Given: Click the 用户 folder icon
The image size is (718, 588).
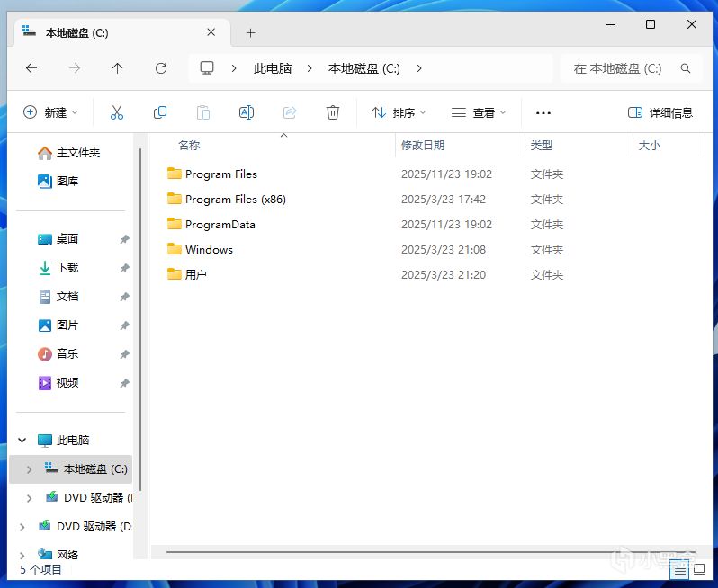Looking at the screenshot, I should click(174, 274).
